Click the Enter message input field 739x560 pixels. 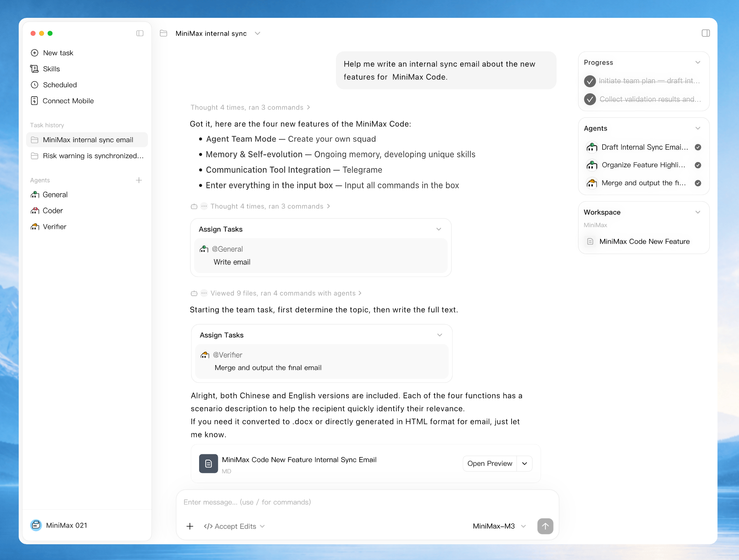coord(367,502)
